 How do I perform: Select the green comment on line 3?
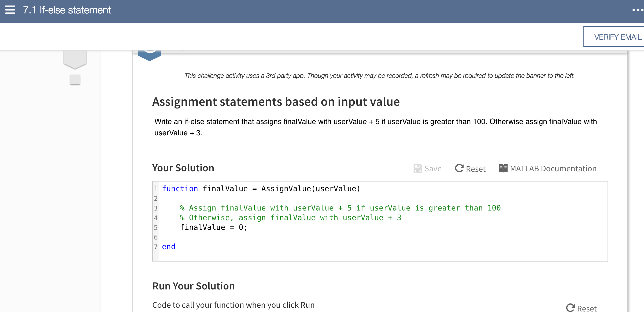click(x=340, y=208)
